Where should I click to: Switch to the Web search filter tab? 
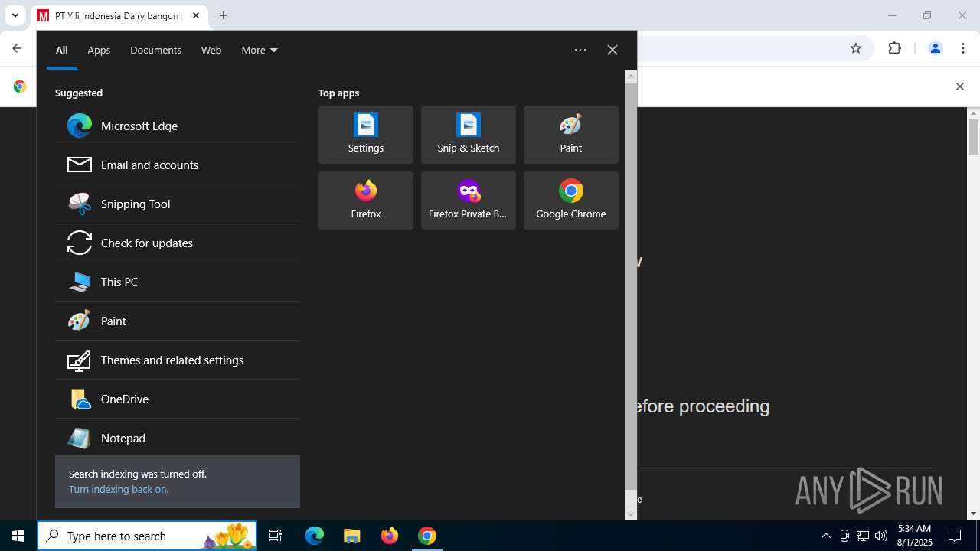tap(211, 50)
